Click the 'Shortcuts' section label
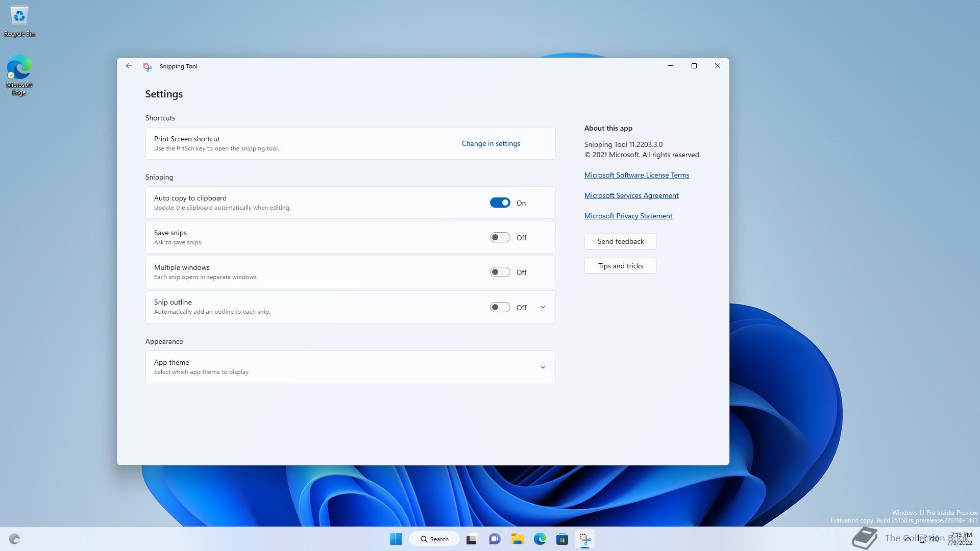Screen dimensions: 980x551 tap(160, 118)
